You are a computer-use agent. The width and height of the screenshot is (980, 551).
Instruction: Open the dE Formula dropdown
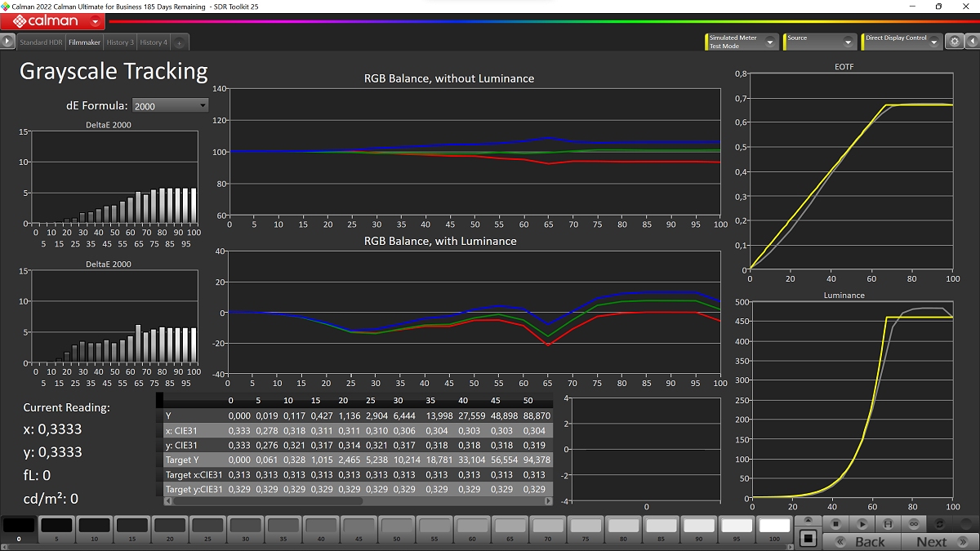pyautogui.click(x=170, y=105)
